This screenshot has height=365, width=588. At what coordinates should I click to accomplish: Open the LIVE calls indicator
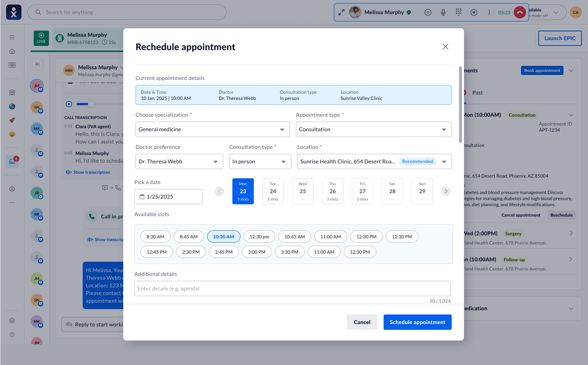[41, 38]
